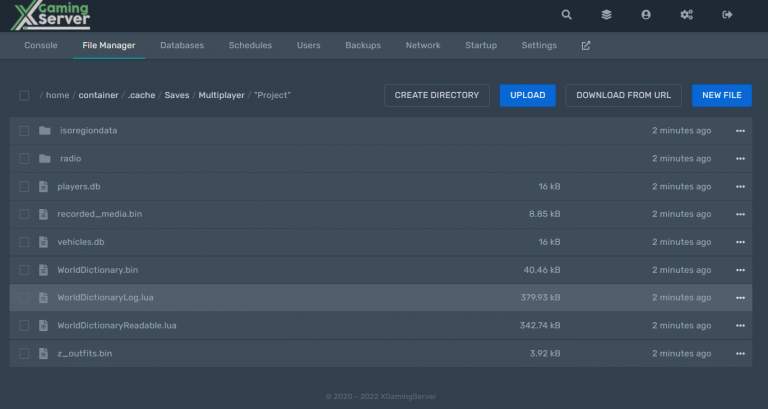Image resolution: width=768 pixels, height=409 pixels.
Task: Click the search magnifier icon in header
Action: tap(567, 15)
